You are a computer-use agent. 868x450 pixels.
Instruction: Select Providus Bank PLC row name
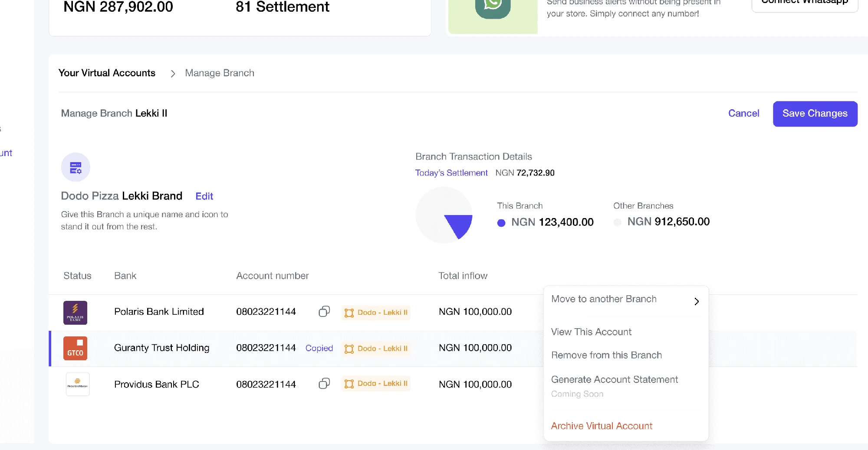pyautogui.click(x=157, y=385)
